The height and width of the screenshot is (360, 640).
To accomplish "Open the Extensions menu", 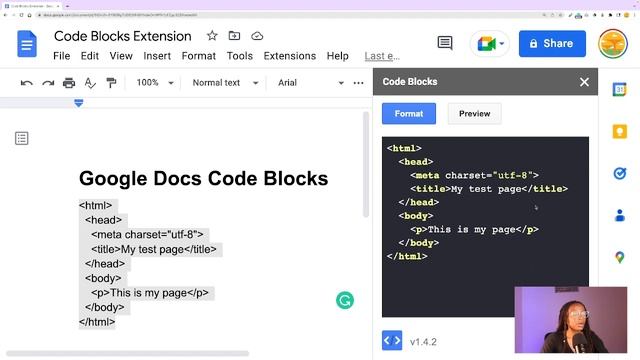I will pyautogui.click(x=290, y=56).
